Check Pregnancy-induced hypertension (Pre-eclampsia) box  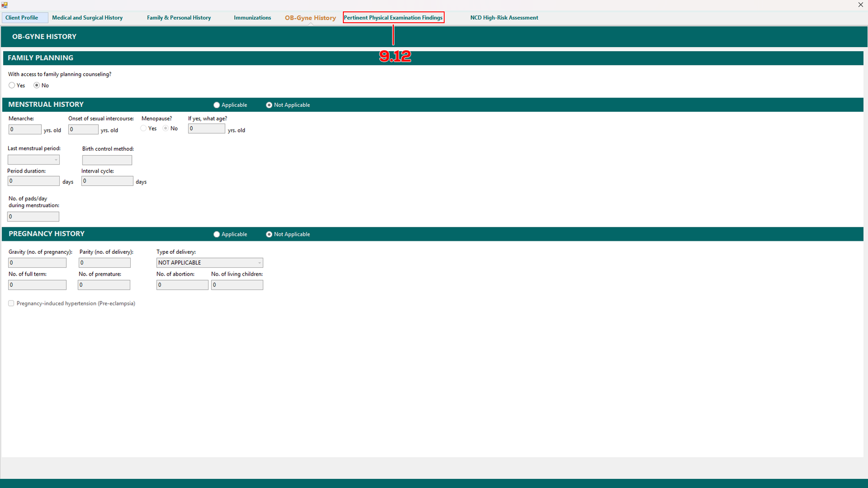[x=11, y=304]
